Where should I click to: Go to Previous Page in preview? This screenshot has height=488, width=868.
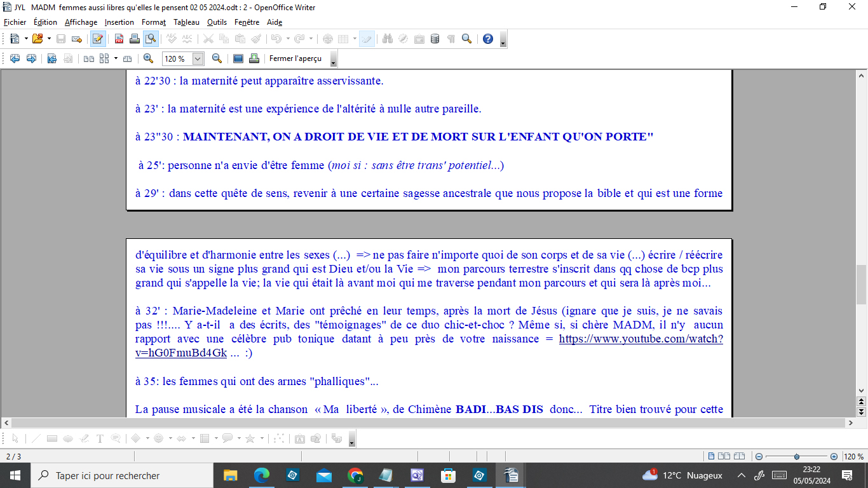point(15,58)
